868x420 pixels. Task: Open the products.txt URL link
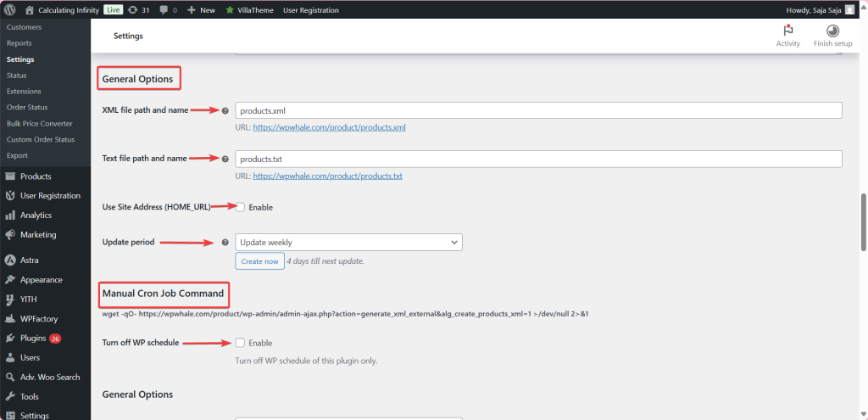tap(328, 176)
